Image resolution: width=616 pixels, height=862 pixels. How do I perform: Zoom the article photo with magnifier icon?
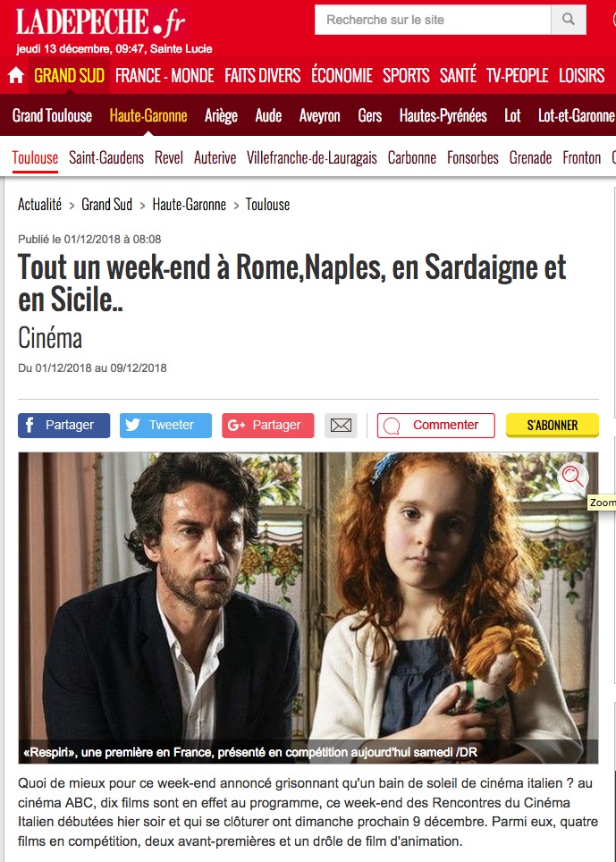[572, 476]
